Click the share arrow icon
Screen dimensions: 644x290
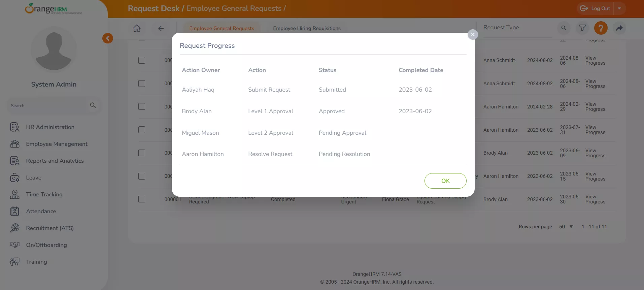point(619,28)
